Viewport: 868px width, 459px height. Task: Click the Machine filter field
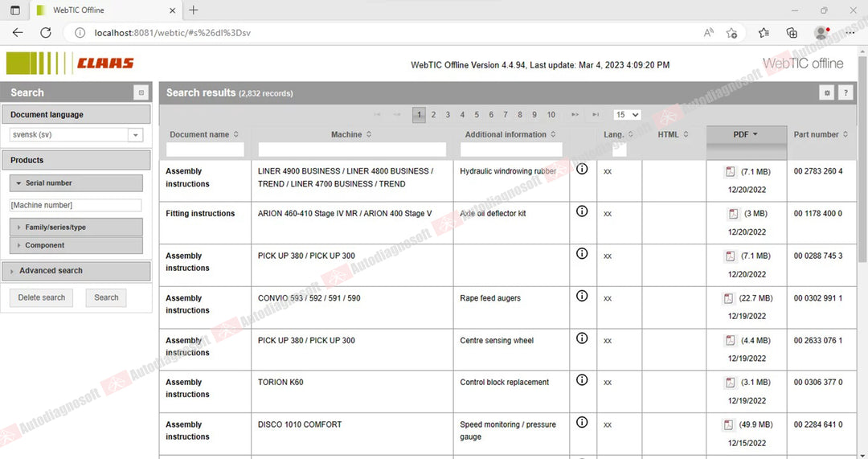[352, 150]
